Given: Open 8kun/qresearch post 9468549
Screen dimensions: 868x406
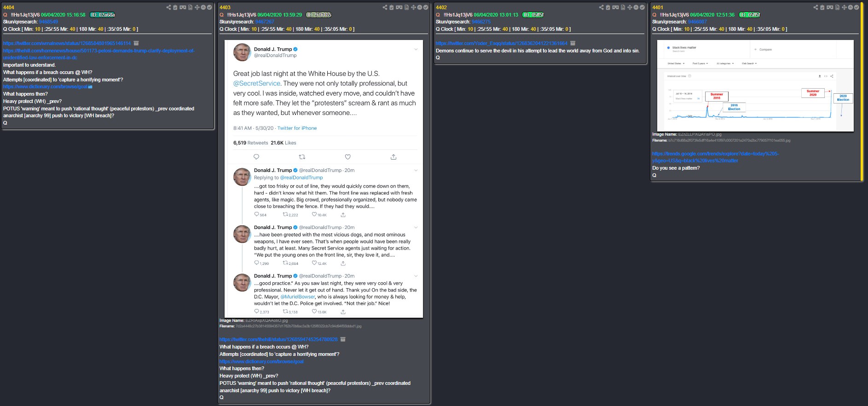Looking at the screenshot, I should click(x=48, y=22).
